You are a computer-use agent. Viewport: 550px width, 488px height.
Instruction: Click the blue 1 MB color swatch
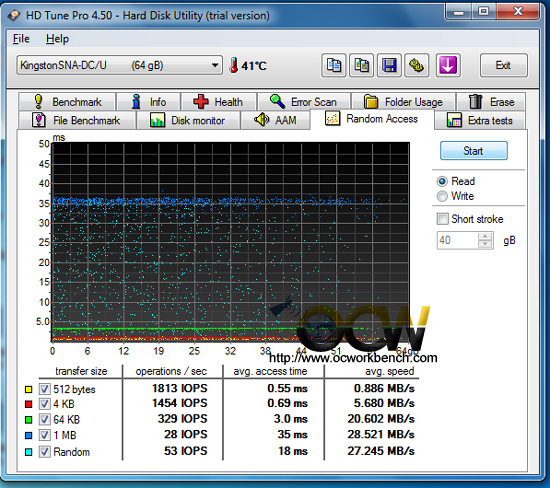28,436
